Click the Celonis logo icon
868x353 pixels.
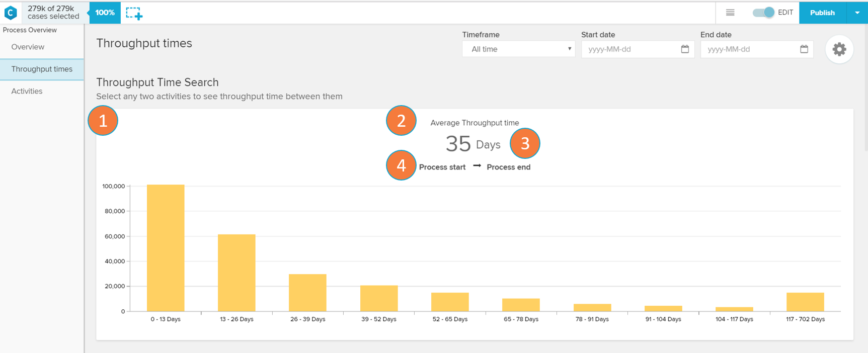[x=11, y=13]
